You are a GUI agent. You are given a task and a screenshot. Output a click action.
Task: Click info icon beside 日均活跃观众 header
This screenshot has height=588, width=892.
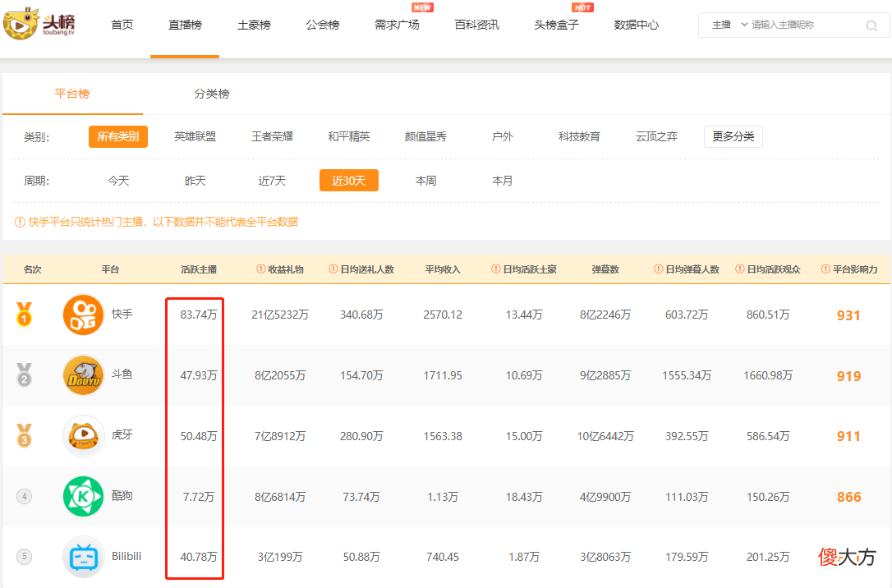(740, 269)
